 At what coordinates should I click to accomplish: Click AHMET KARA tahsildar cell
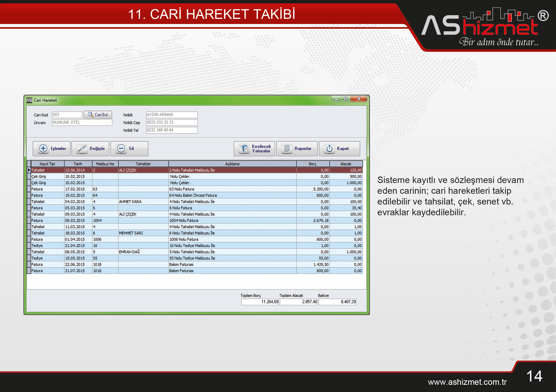[x=143, y=202]
